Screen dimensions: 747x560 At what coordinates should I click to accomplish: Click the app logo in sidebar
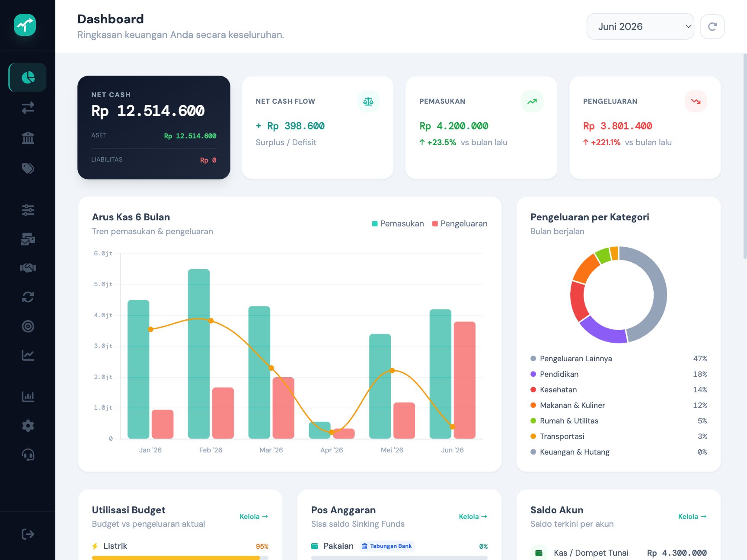click(25, 25)
